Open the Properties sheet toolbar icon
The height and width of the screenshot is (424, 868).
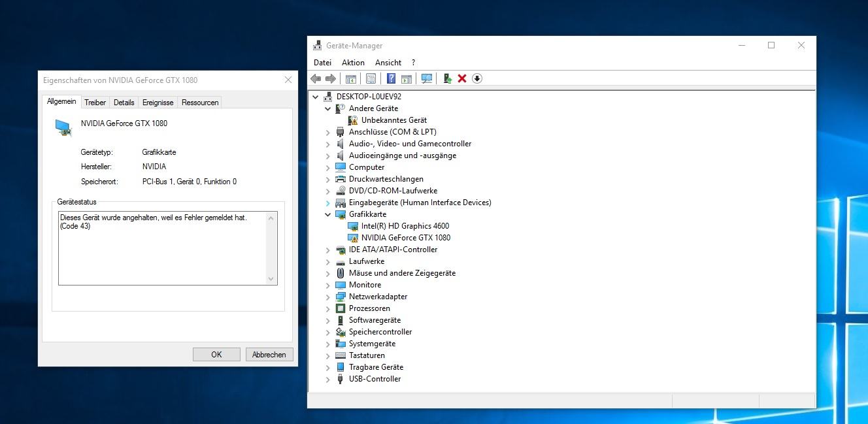[371, 78]
